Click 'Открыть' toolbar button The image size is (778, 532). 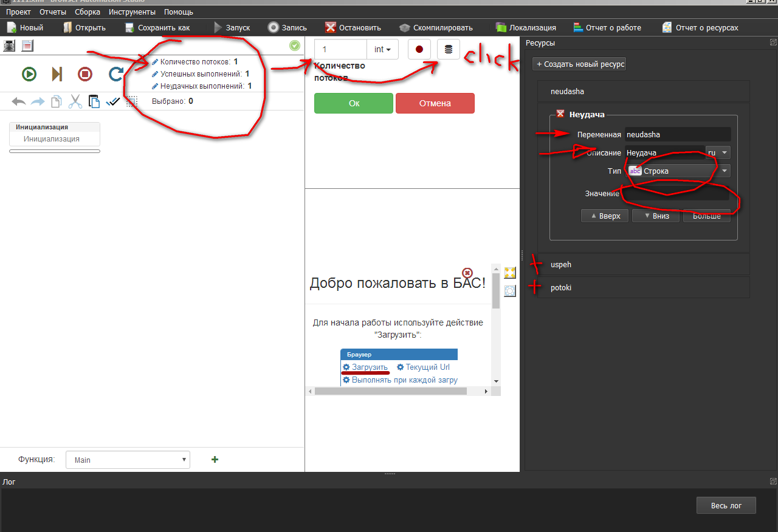tap(84, 27)
